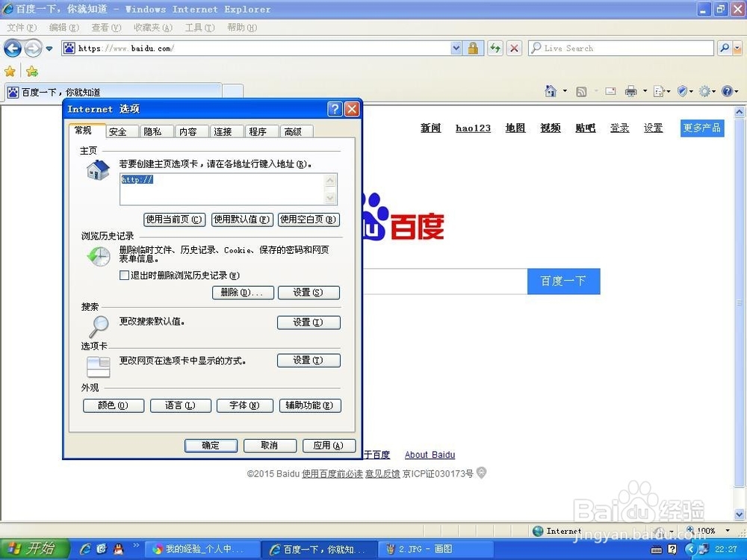The image size is (747, 560).
Task: Click the security lock icon in address bar
Action: pos(473,48)
